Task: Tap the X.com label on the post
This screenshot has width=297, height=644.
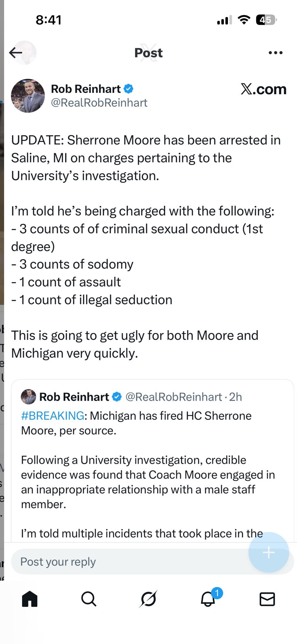Action: coord(263,89)
